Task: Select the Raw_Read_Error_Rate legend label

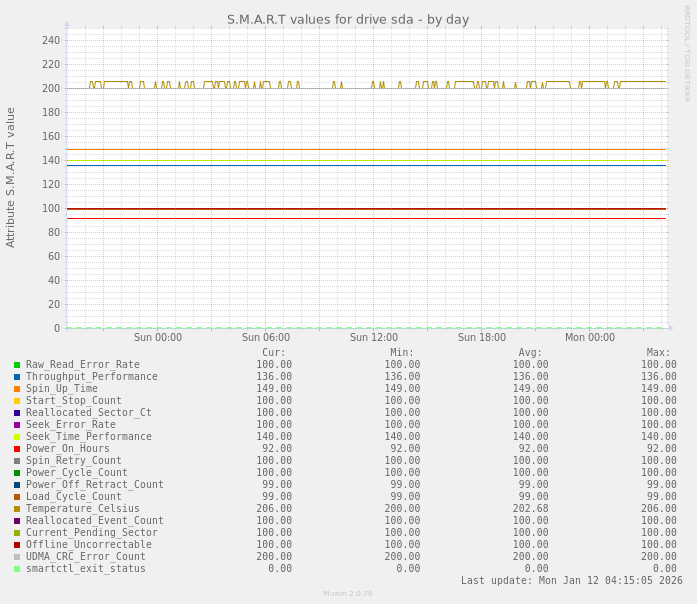Action: pos(83,364)
